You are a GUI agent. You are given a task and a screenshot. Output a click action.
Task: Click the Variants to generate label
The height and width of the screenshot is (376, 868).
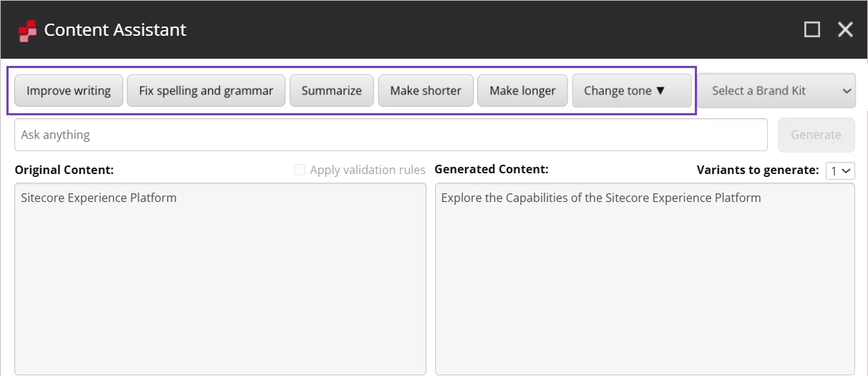[758, 170]
